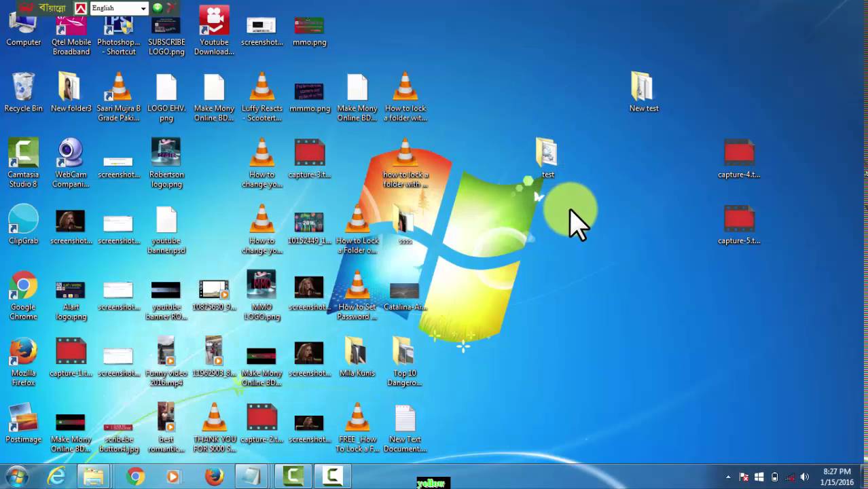
Task: Select the Luffy Reacts video file
Action: (261, 97)
